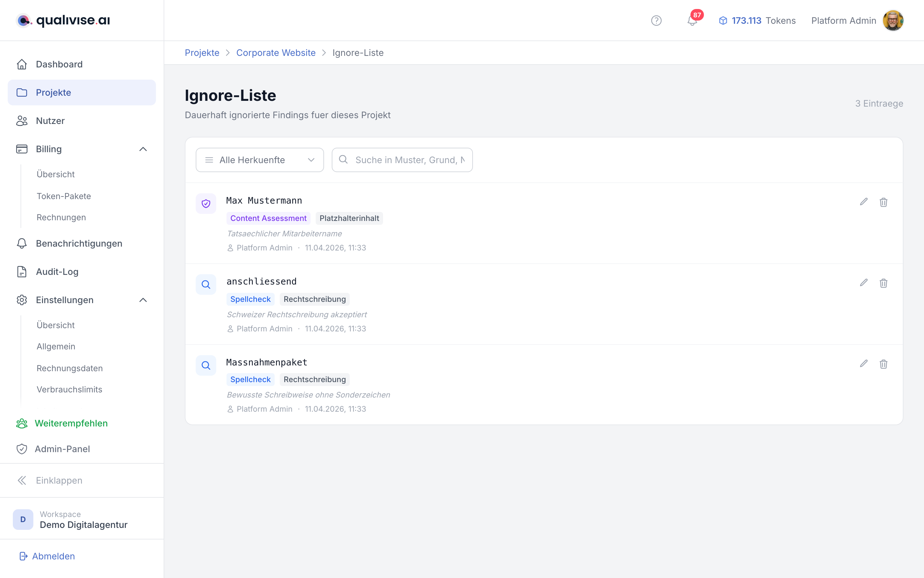Click the Einstellungen gear icon
Screen dimensions: 924x578
click(22, 300)
